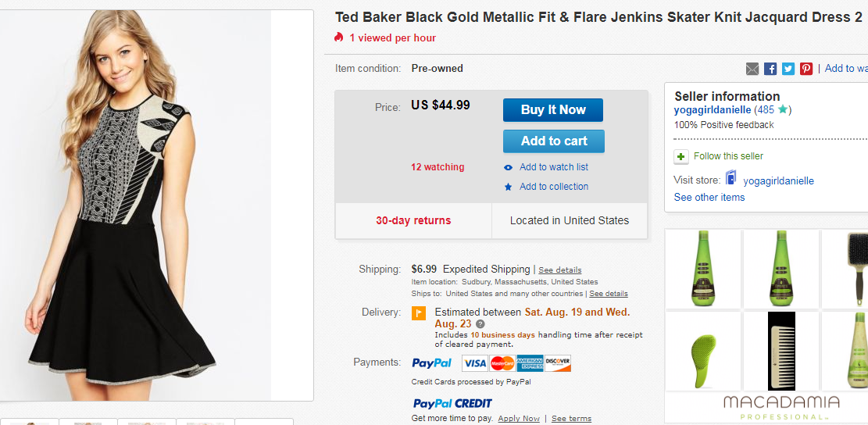Click the green detangling brush product thumbnail
The image size is (868, 425).
(703, 351)
